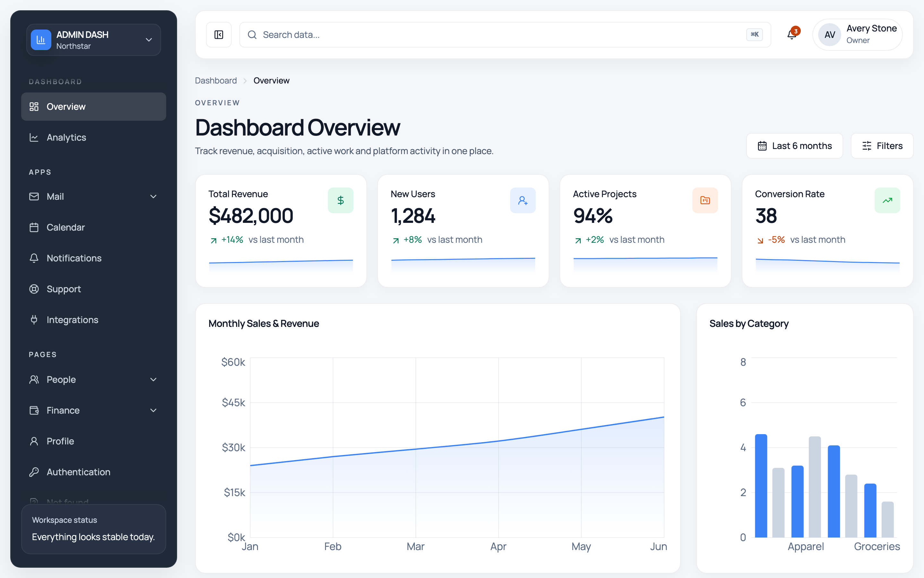Click the Active Projects folder icon

705,200
